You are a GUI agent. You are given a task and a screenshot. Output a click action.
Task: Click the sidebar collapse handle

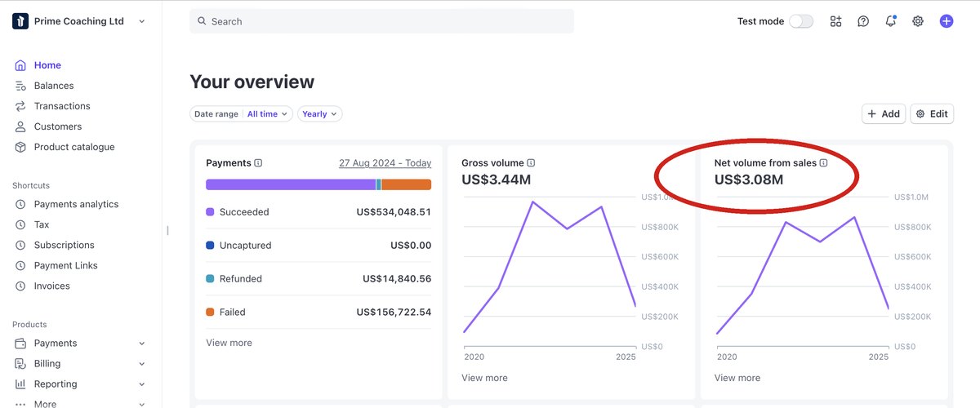click(167, 230)
